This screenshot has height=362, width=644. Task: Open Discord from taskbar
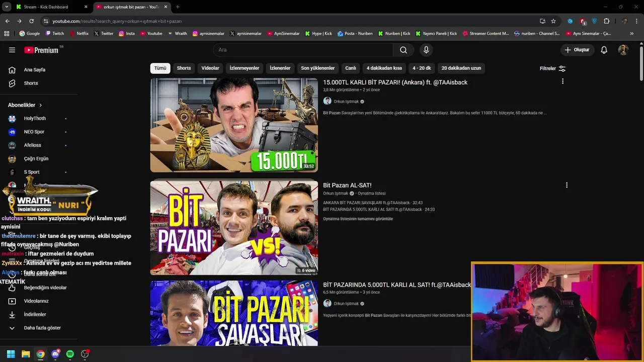(55, 354)
